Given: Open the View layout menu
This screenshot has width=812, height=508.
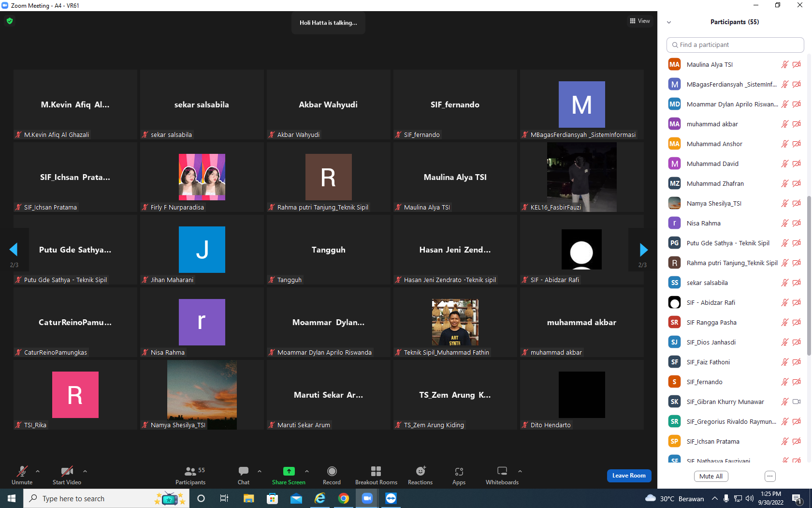Looking at the screenshot, I should 640,21.
